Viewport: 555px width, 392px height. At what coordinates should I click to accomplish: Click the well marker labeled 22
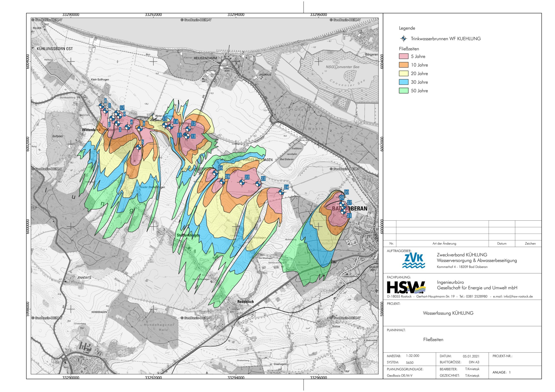(242, 182)
